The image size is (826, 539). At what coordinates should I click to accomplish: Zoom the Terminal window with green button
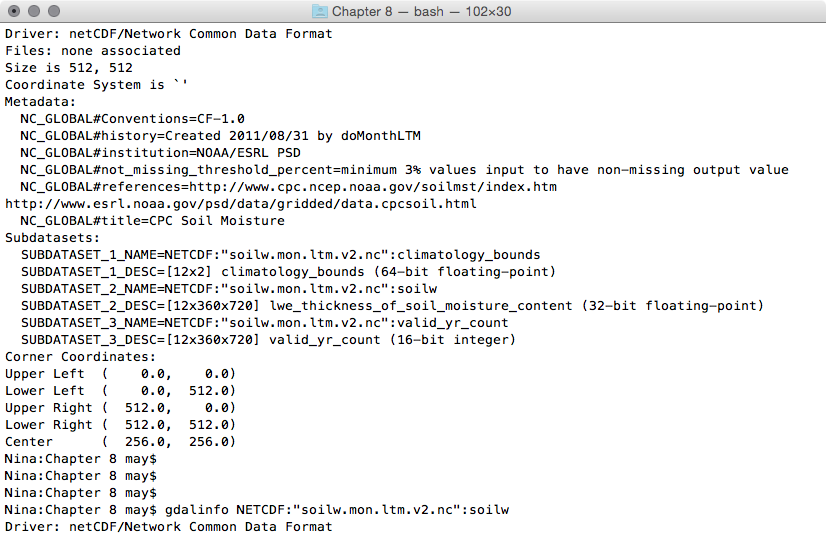[x=54, y=11]
